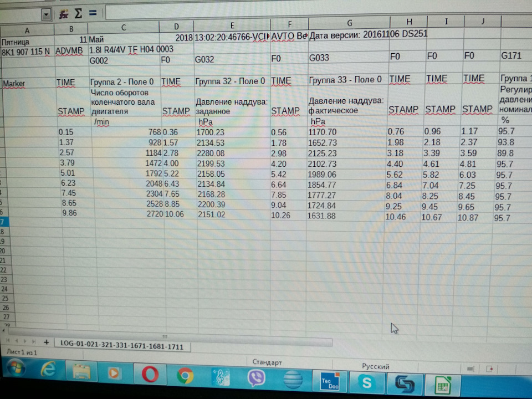Open the Function Wizard (fx) icon
The image size is (532, 399).
tap(64, 13)
